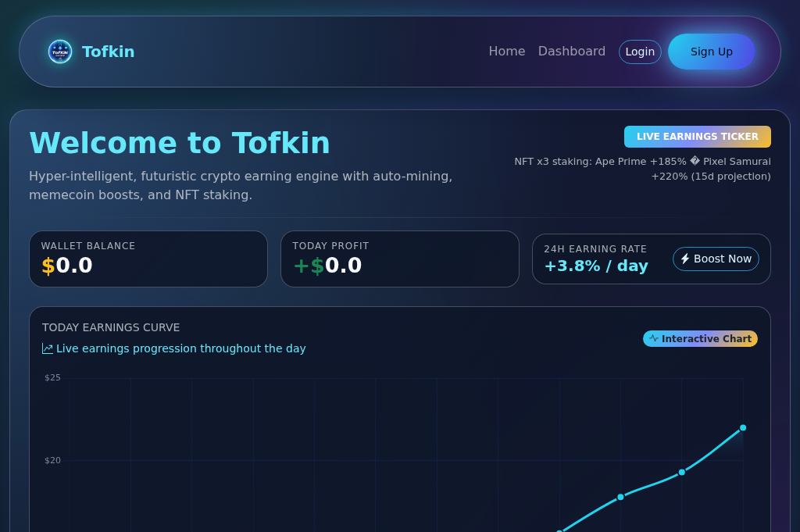Click the NFT x3 staking ticker text
Screen dimensions: 800x532
point(641,168)
